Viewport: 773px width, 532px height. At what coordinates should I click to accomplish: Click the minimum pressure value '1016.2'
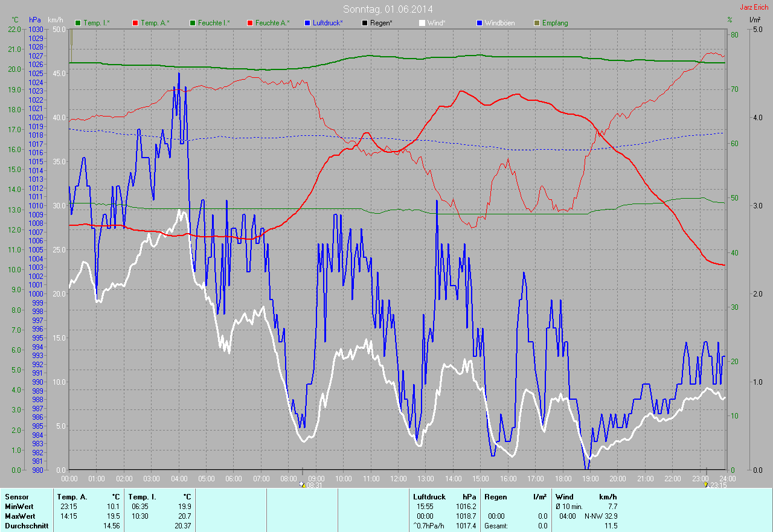465,507
